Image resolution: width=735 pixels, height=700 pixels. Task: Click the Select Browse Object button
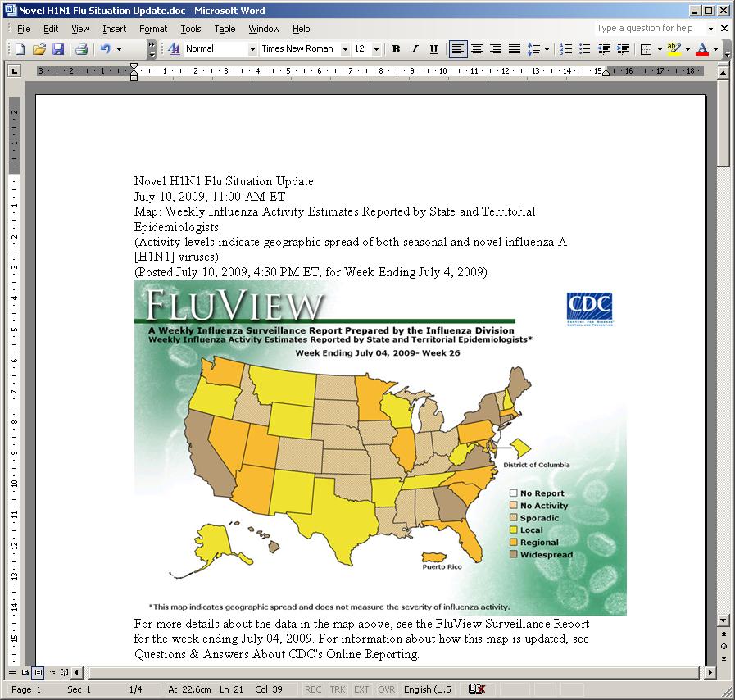pos(724,647)
